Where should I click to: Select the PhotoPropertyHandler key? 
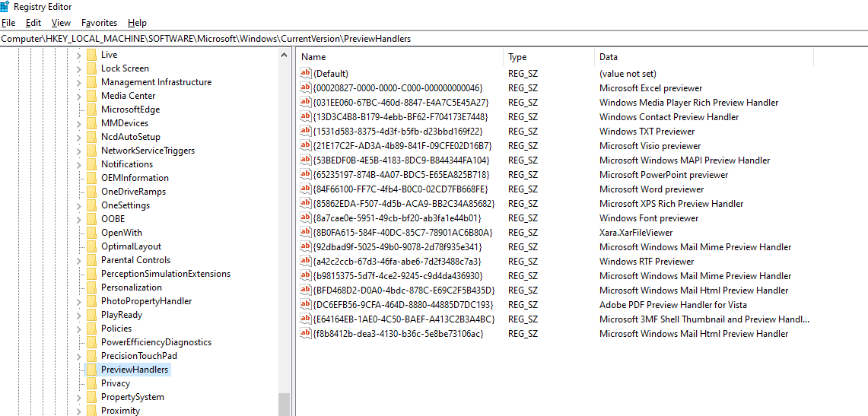click(146, 301)
